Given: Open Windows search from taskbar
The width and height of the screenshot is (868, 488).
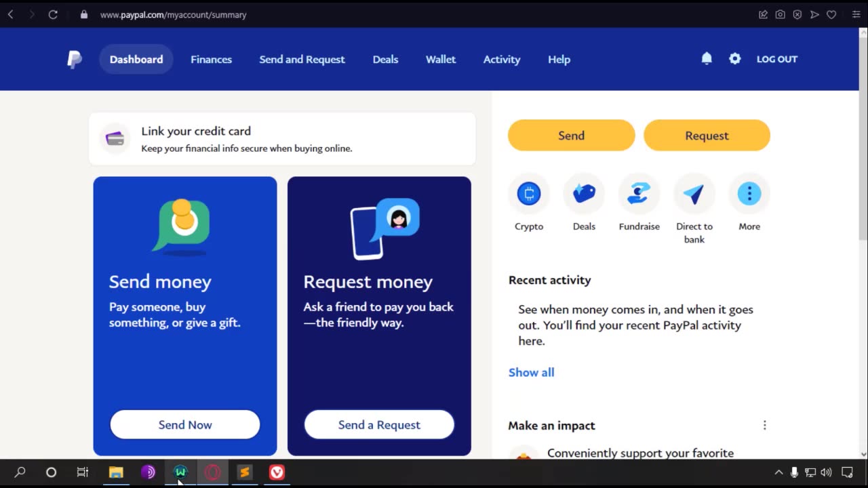Looking at the screenshot, I should coord(20,472).
